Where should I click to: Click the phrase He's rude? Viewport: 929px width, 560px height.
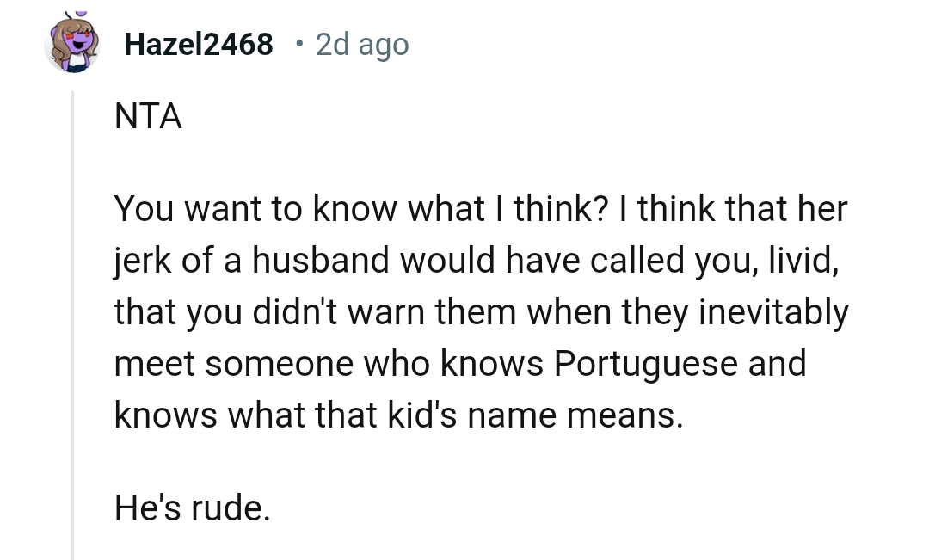click(191, 509)
